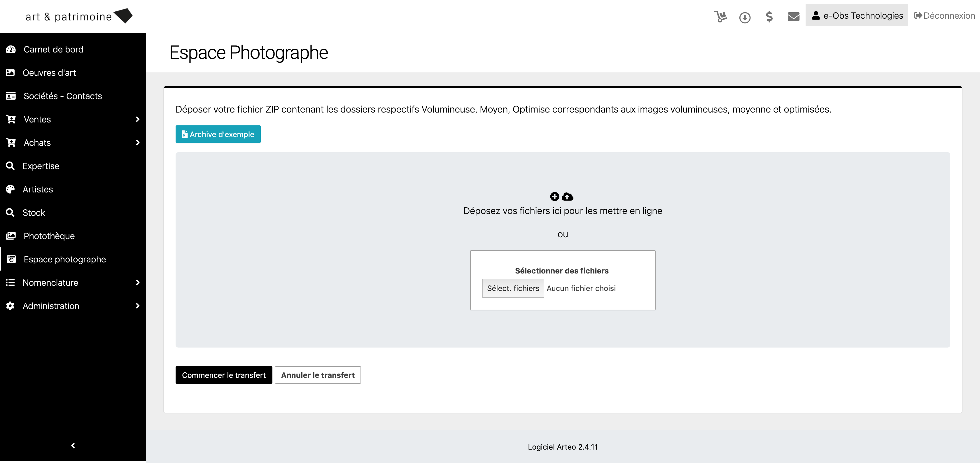Open the envelope messages icon

[793, 17]
